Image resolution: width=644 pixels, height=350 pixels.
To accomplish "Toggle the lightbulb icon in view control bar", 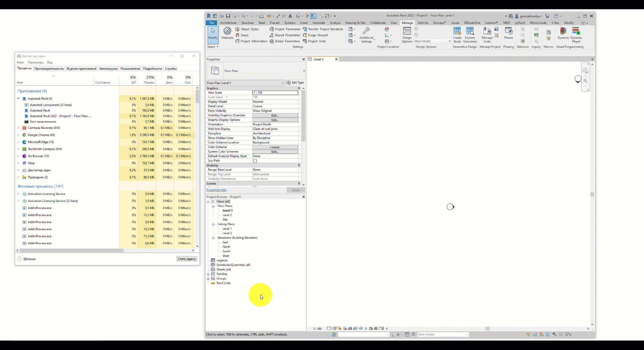I will point(366,329).
